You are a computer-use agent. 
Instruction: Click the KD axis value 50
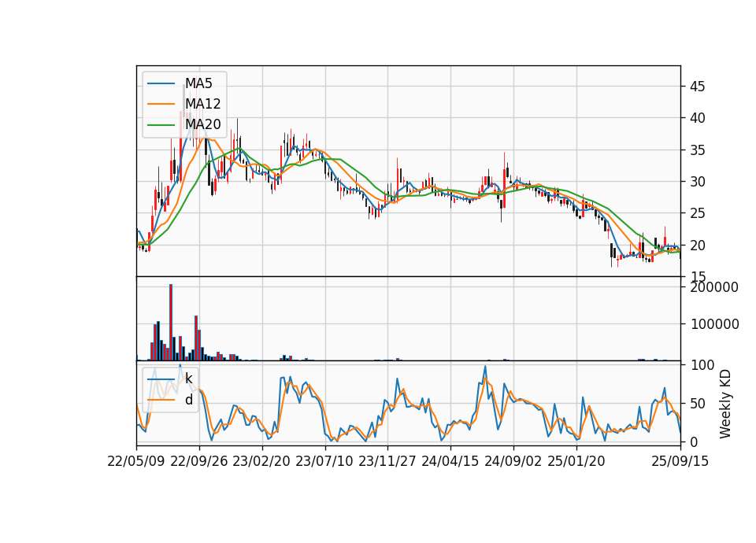pos(699,404)
